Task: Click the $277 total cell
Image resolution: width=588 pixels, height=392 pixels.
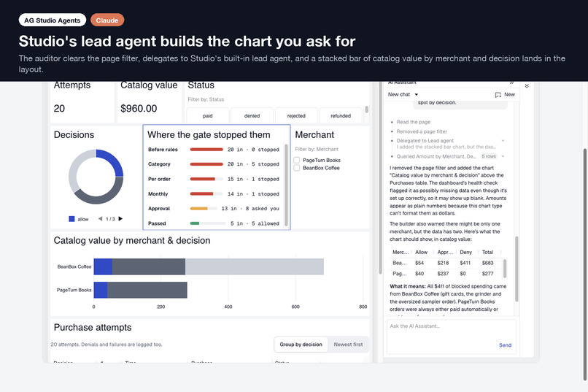Action: click(487, 274)
